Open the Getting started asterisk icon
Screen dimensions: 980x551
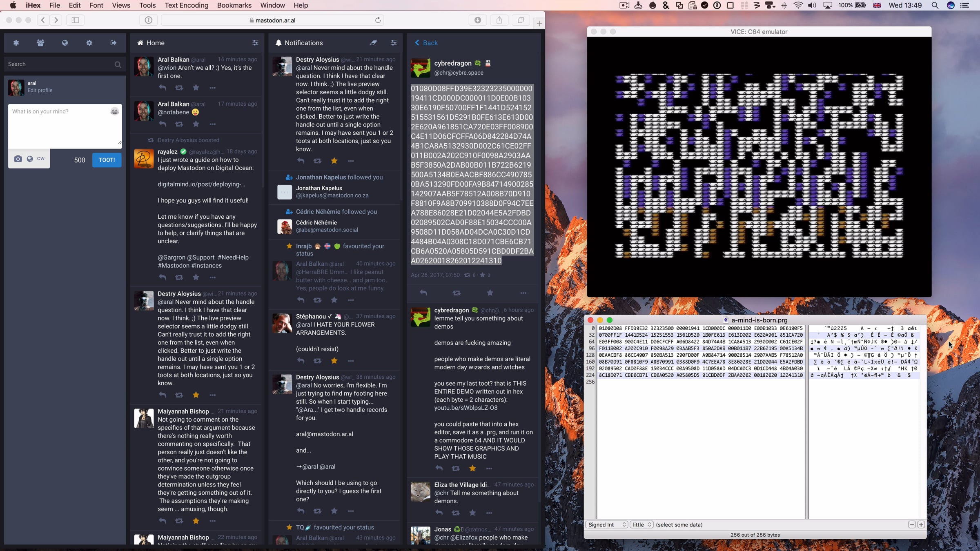[16, 43]
